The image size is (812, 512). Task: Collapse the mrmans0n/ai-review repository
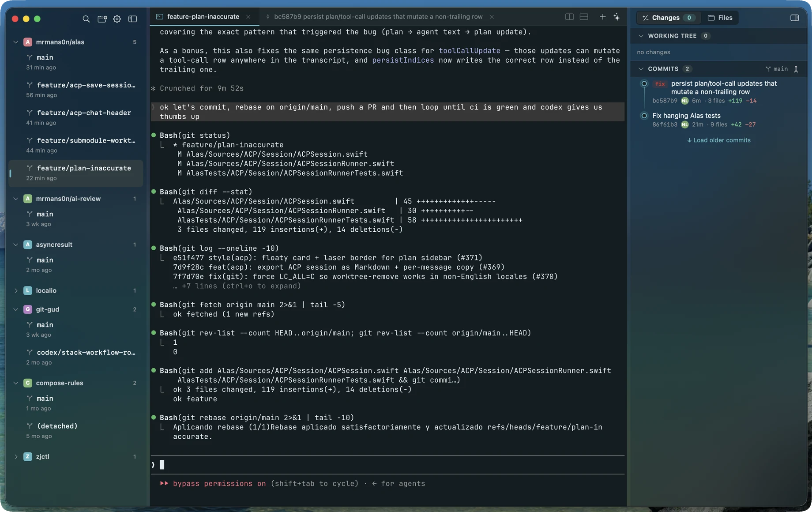click(16, 199)
